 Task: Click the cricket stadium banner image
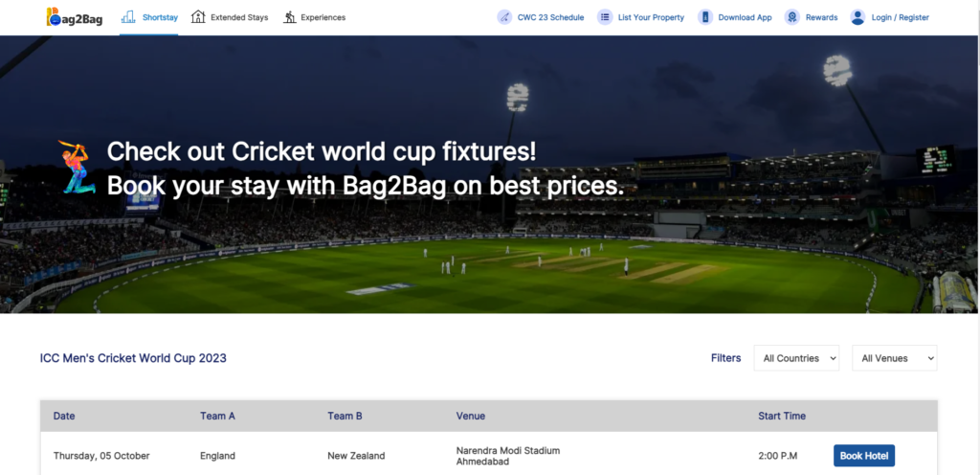[x=490, y=174]
